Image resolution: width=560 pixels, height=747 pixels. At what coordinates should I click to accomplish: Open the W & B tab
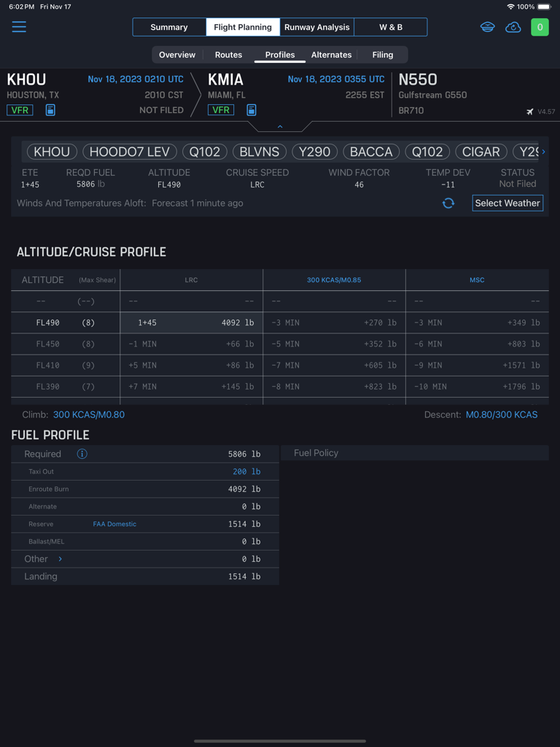pos(391,27)
